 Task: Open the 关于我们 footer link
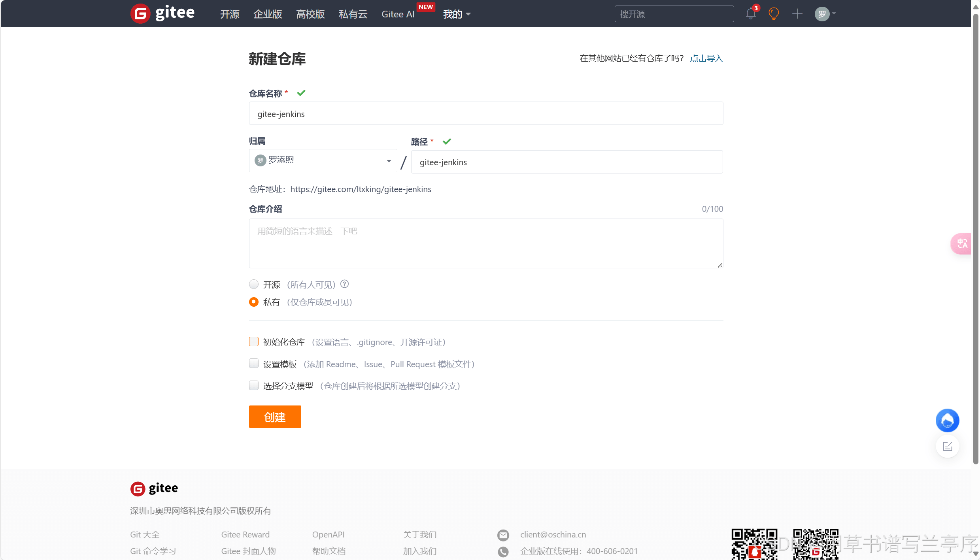420,535
